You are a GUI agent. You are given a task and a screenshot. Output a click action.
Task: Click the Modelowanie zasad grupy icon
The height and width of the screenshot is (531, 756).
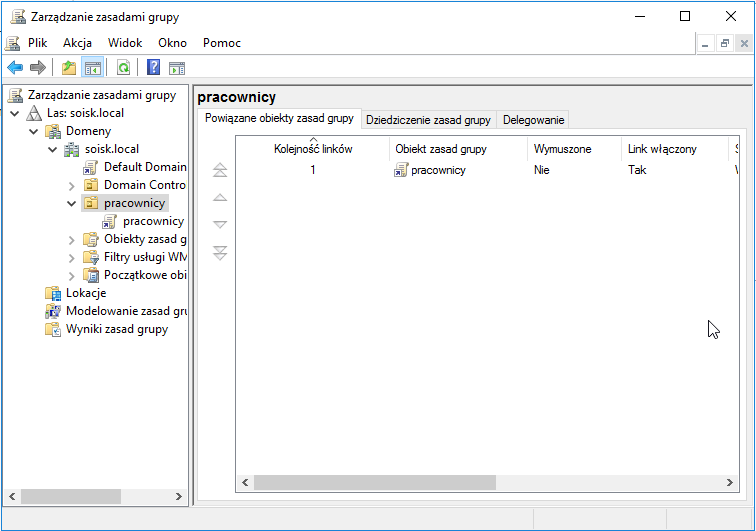53,311
